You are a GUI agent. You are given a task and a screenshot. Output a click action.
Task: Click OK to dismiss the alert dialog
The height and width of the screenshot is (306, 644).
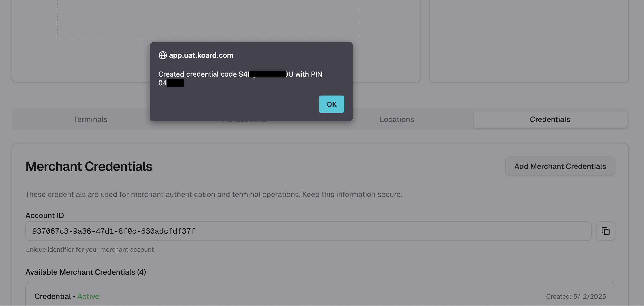click(331, 104)
